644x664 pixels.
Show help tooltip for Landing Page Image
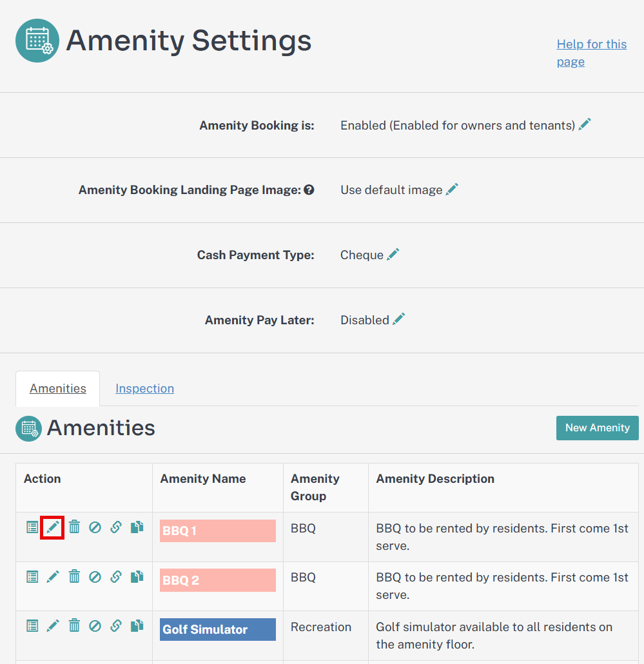point(309,190)
